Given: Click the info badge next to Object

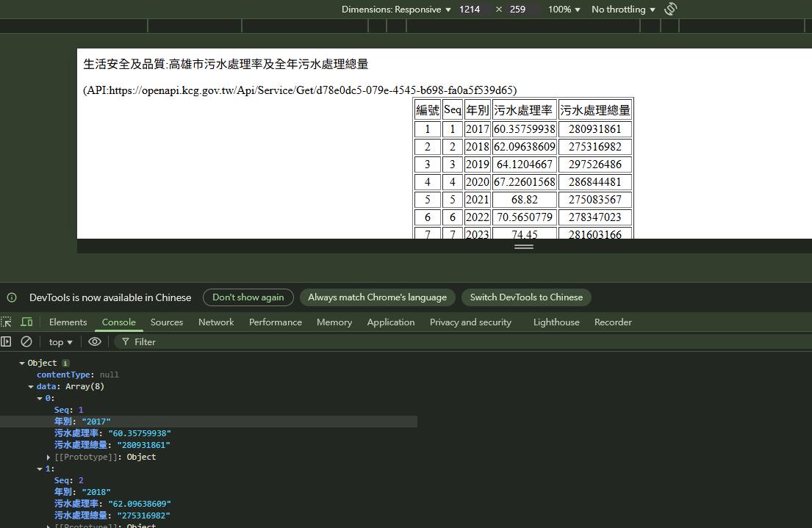Looking at the screenshot, I should (x=65, y=364).
